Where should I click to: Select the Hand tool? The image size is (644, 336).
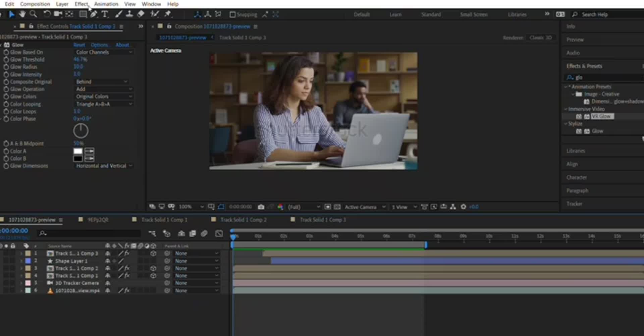(22, 14)
